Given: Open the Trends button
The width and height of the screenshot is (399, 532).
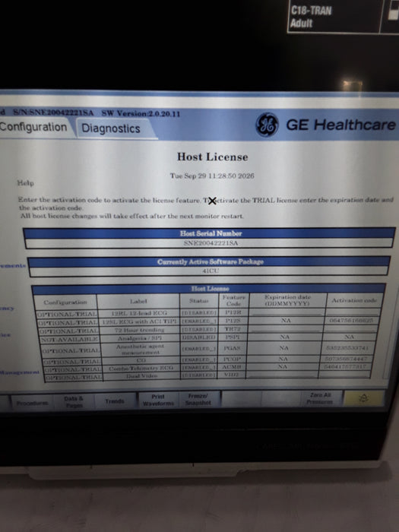Looking at the screenshot, I should point(115,401).
